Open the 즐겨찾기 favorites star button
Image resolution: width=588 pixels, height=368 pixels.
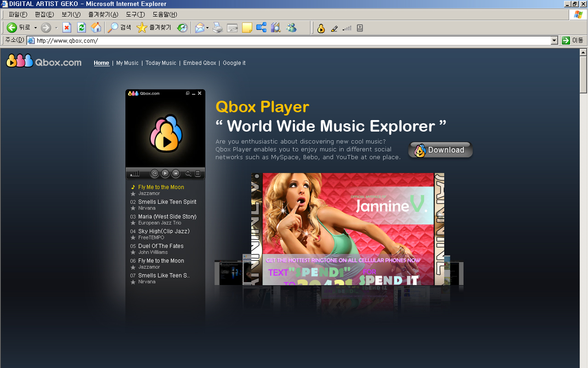point(154,28)
